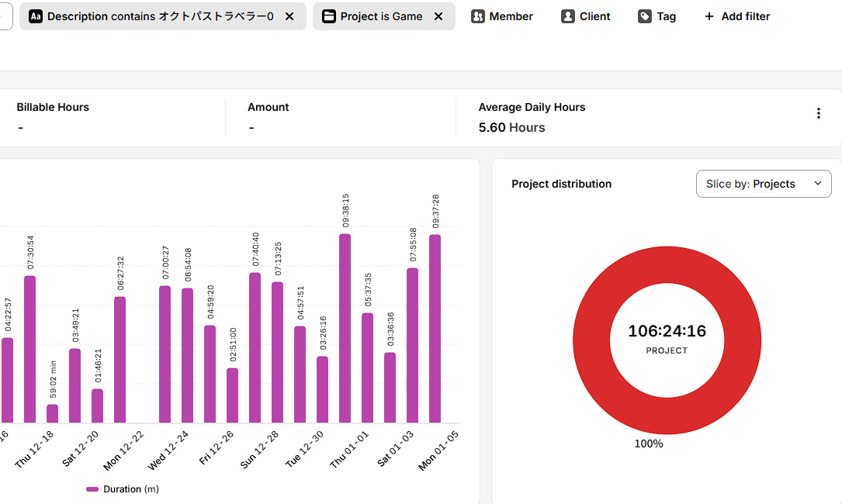Click the Aa icon in the Description filter chip

[x=36, y=16]
